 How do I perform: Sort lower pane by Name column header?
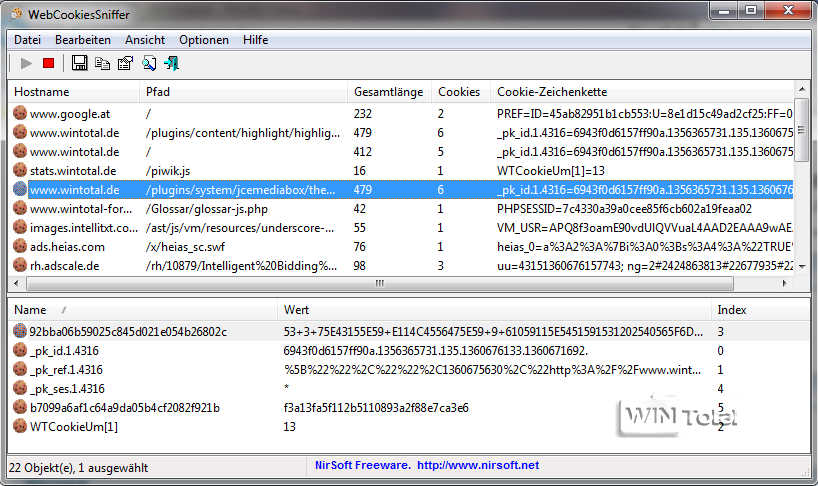[x=142, y=310]
